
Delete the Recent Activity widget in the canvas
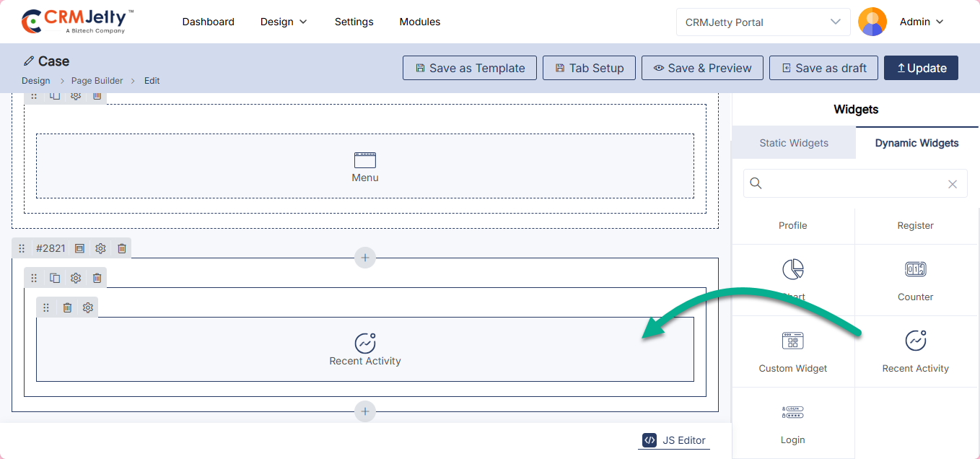[x=67, y=307]
